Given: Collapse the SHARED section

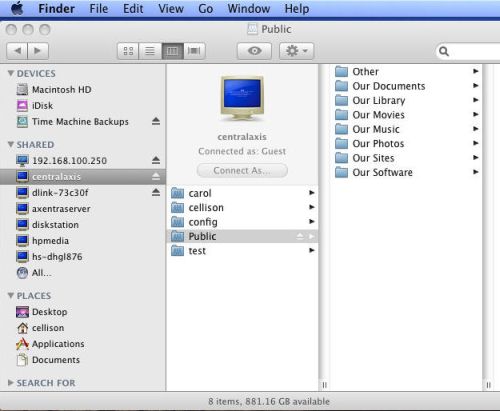Looking at the screenshot, I should [11, 144].
